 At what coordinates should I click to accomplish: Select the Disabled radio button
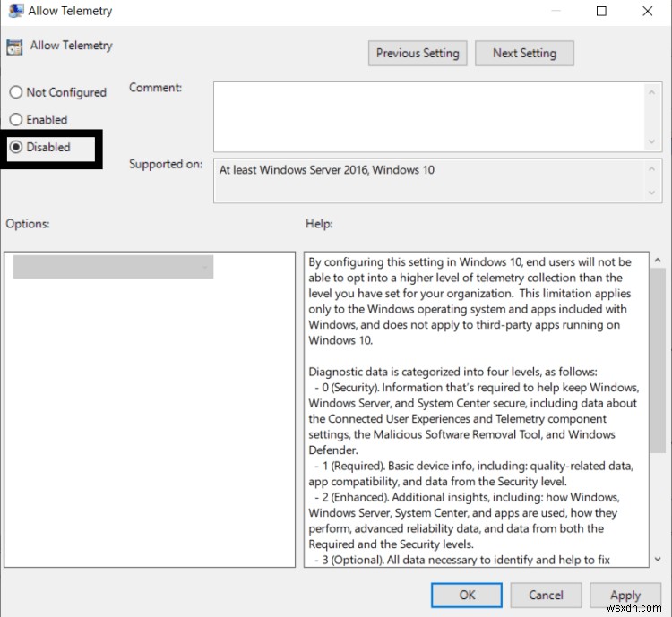(16, 147)
